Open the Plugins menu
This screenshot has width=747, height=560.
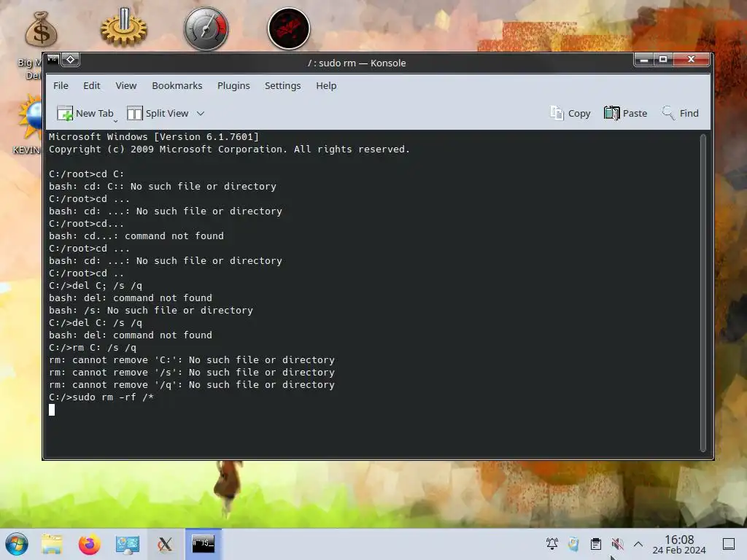tap(233, 86)
